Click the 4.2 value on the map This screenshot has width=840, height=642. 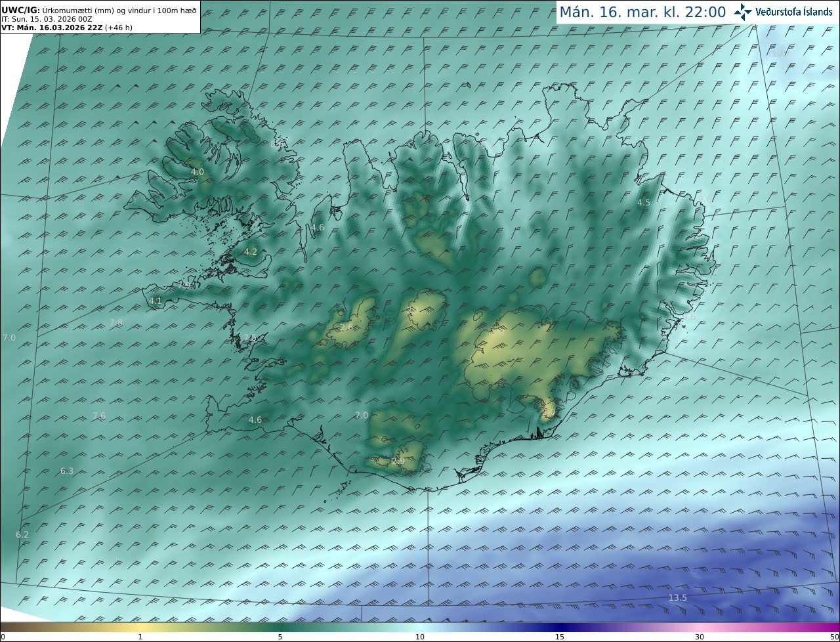(x=251, y=251)
